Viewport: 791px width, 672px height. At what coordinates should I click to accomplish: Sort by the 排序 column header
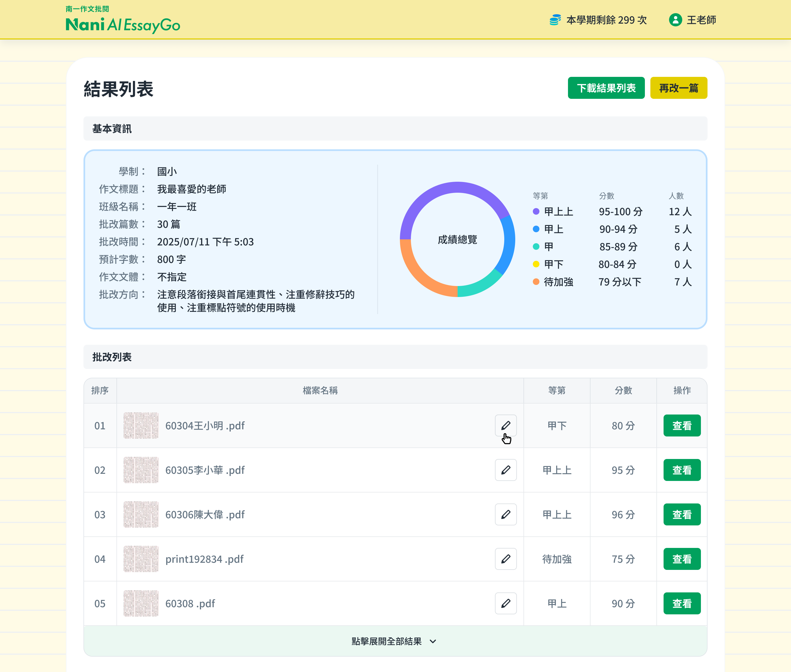coord(100,390)
